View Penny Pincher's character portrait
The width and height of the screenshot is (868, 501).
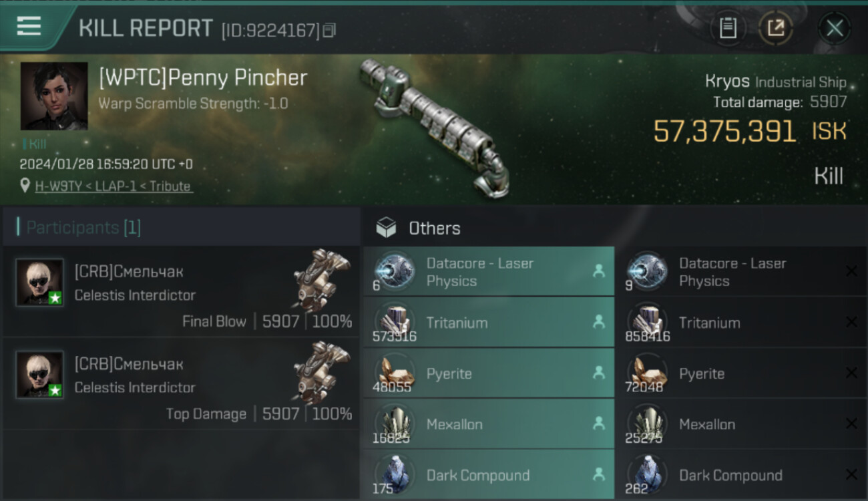click(54, 96)
